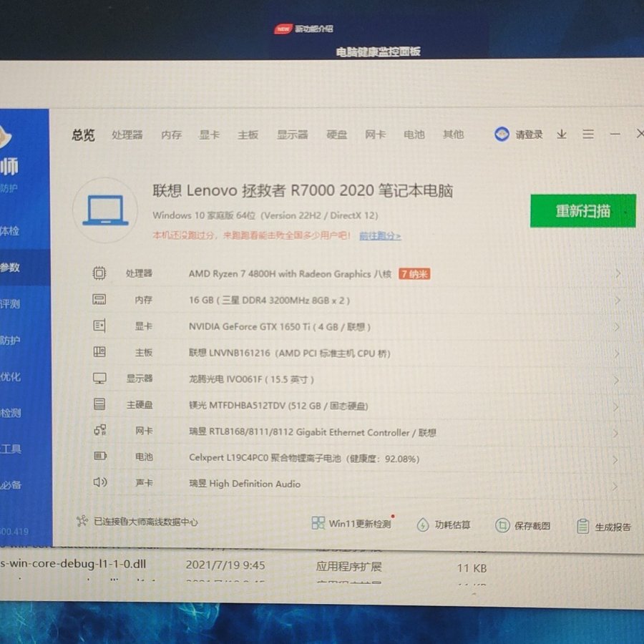
Task: Expand the 显卡 row arrow
Action: click(x=617, y=327)
